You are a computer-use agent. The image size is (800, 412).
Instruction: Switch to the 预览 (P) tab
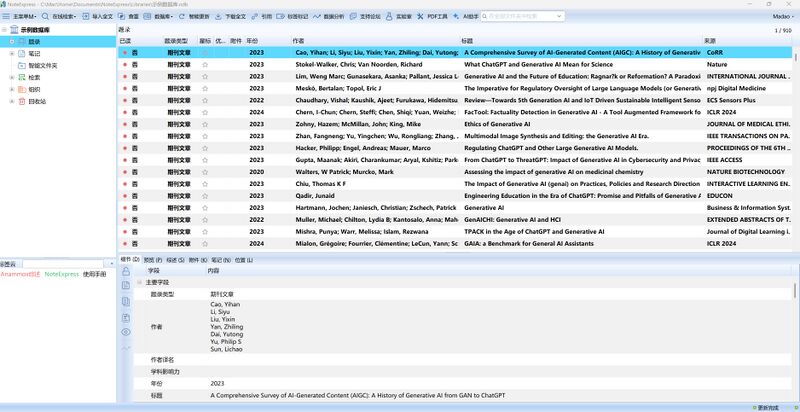pyautogui.click(x=153, y=260)
